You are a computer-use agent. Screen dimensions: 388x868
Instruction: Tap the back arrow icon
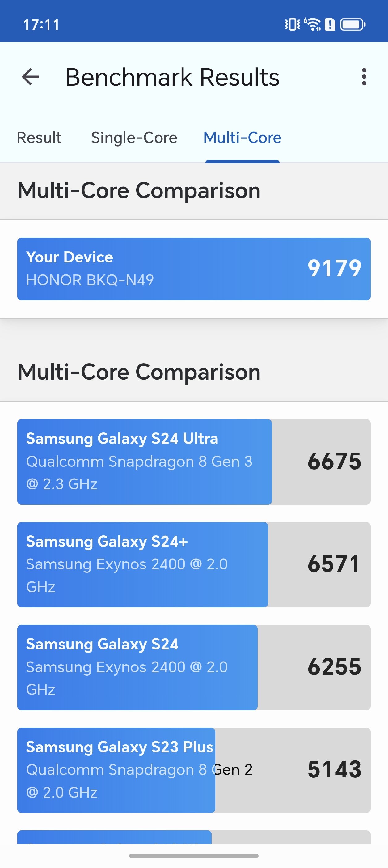coord(31,77)
